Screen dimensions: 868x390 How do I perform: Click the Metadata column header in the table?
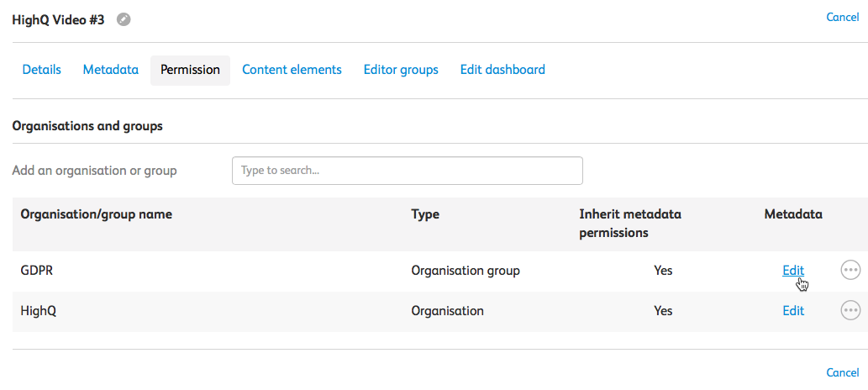[792, 214]
